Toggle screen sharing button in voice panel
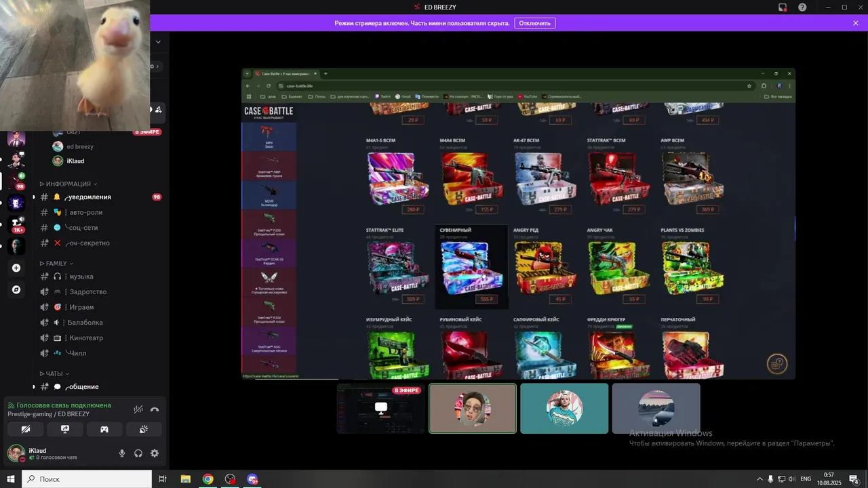The height and width of the screenshot is (488, 868). click(65, 429)
